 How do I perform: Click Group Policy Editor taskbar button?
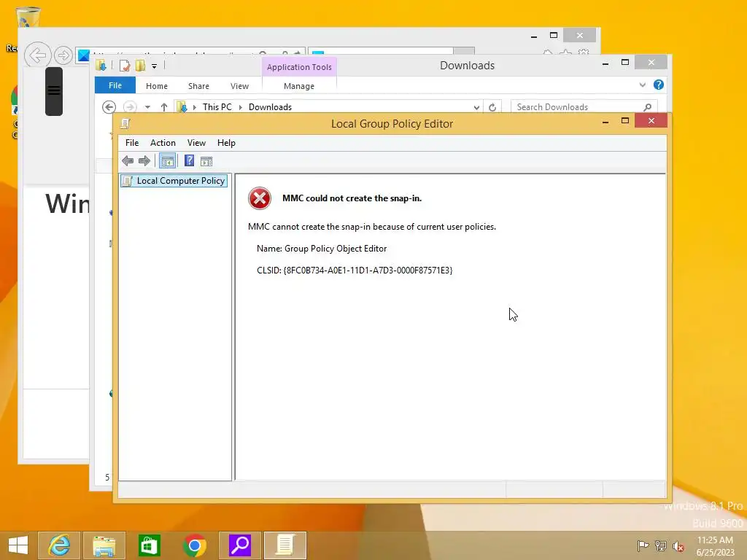coord(285,545)
